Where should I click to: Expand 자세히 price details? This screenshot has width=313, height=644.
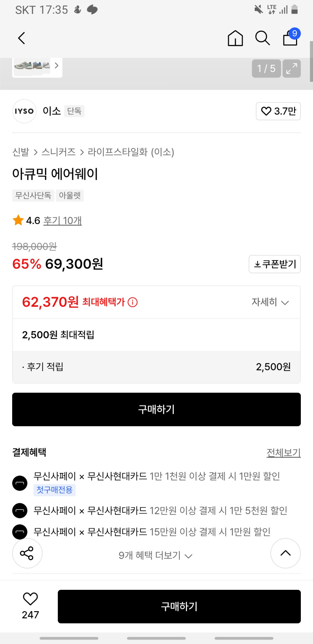[270, 302]
